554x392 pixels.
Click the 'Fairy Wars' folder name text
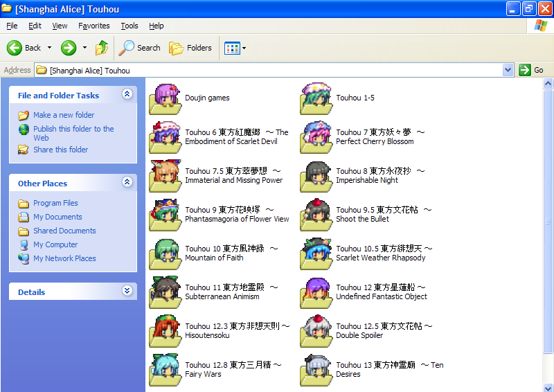click(x=203, y=374)
